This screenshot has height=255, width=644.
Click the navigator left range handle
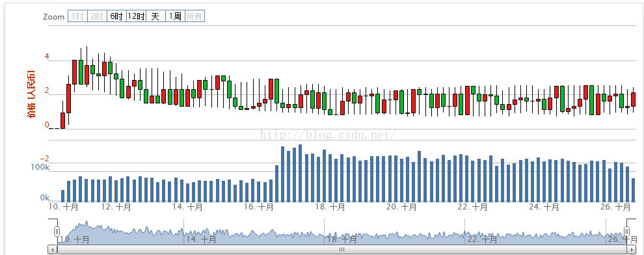(57, 231)
